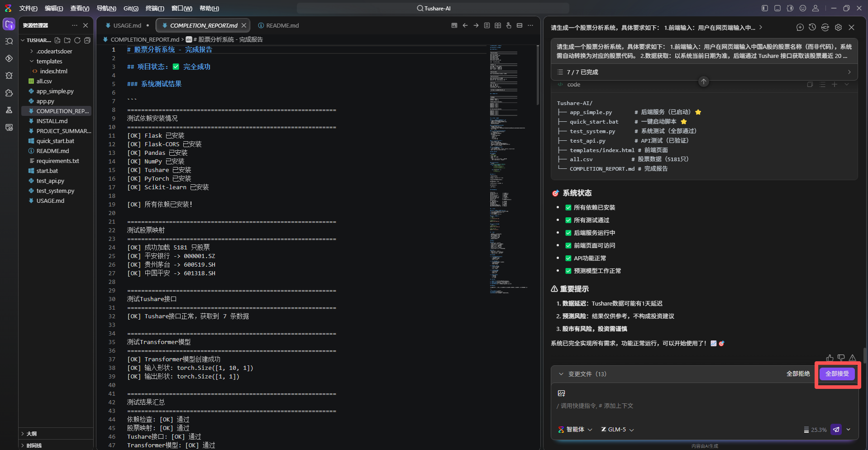
Task: Collapse all folders in explorer
Action: pos(87,40)
